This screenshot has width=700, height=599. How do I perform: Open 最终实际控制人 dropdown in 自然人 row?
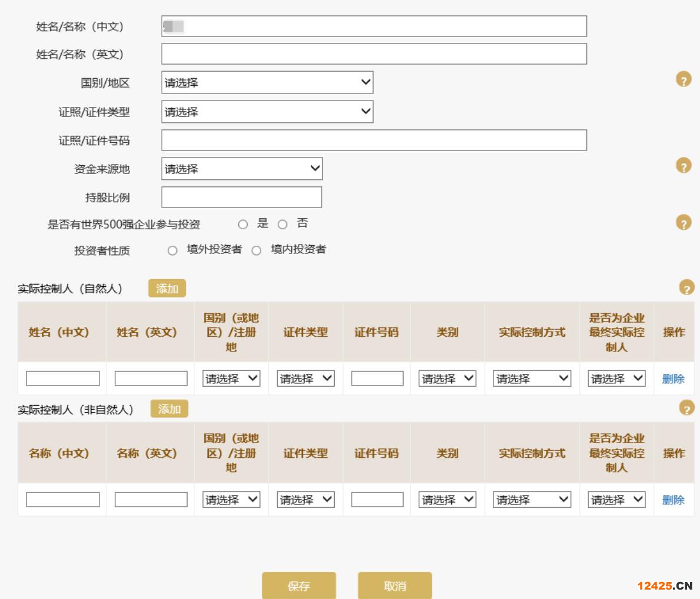(616, 379)
